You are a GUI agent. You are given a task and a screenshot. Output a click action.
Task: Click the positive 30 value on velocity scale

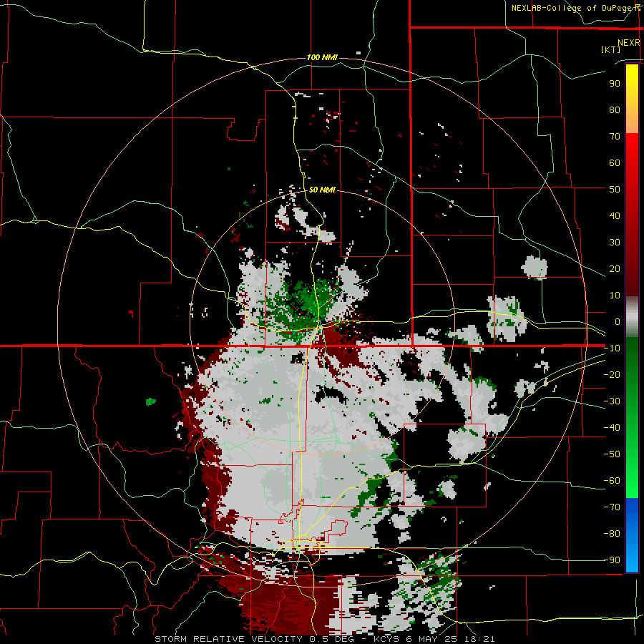[x=615, y=243]
